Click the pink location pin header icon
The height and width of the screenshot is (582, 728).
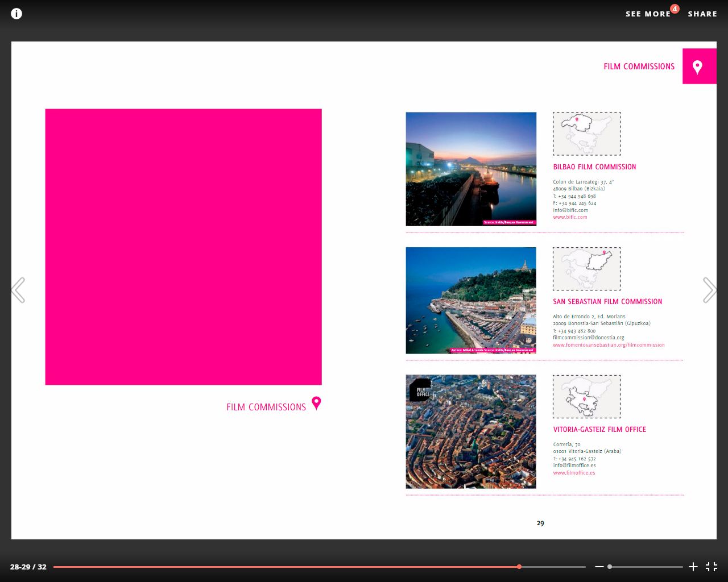click(x=698, y=67)
